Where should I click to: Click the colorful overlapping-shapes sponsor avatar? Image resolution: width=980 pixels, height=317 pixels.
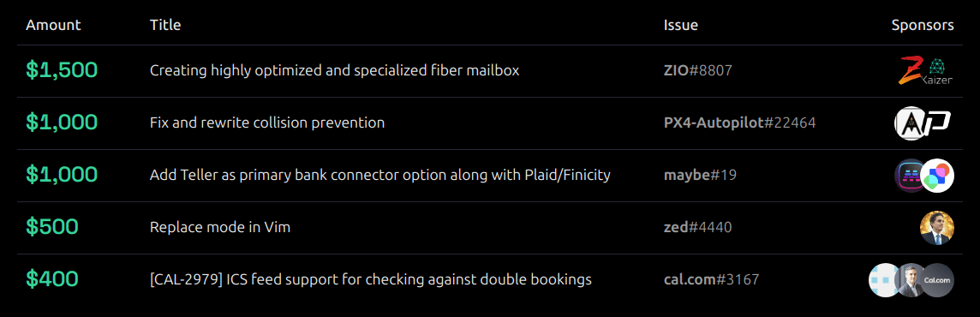(x=937, y=176)
